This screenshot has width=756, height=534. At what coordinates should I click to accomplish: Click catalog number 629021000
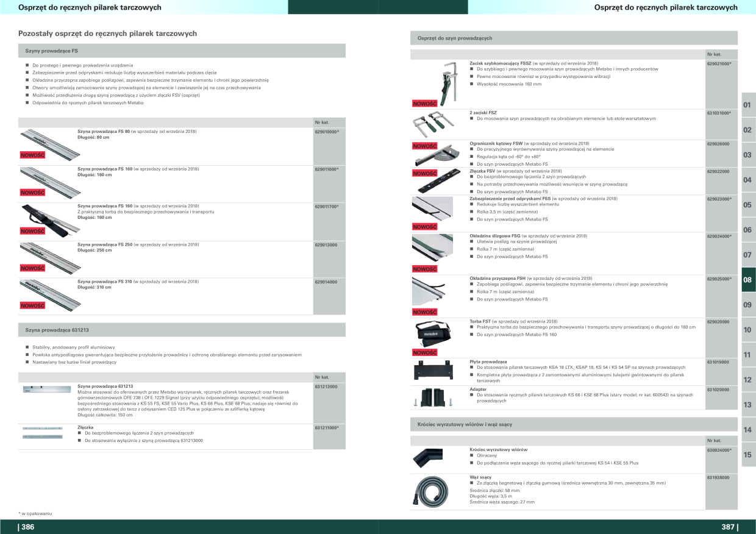pos(719,63)
